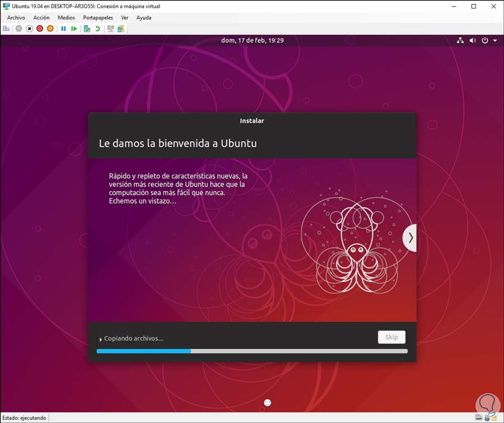Expand the Copiando archivos details triangle
The width and height of the screenshot is (504, 423).
[x=101, y=339]
